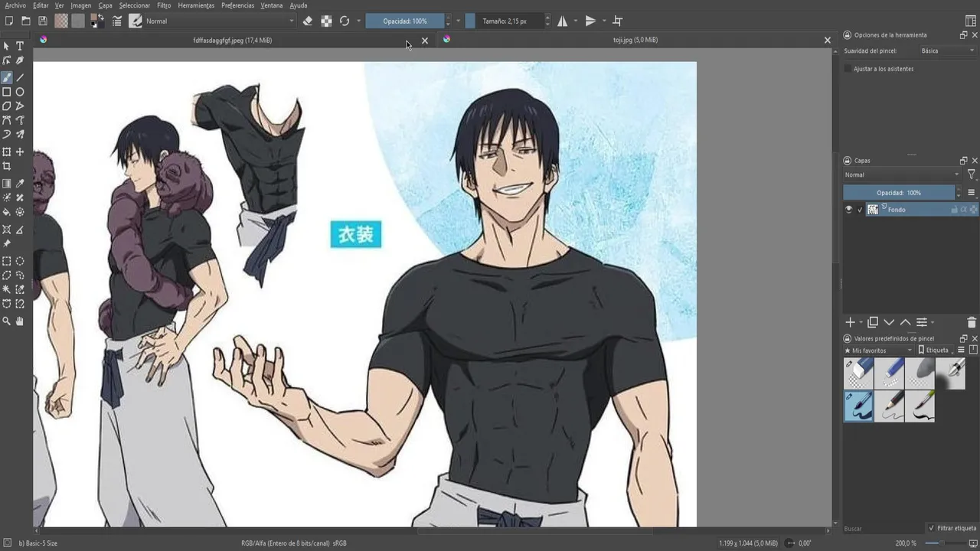Switch to fdffasdaggfgf.jpeg document tab

pos(233,40)
